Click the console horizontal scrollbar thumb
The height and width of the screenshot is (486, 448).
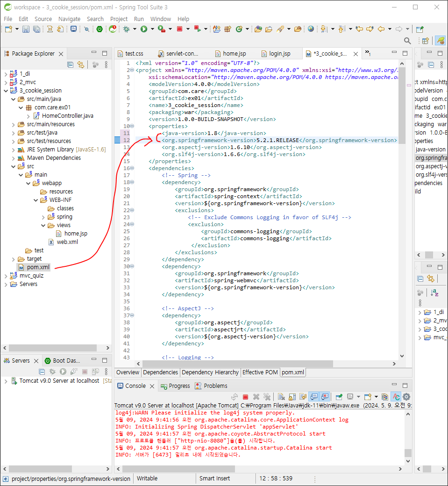pos(178,469)
